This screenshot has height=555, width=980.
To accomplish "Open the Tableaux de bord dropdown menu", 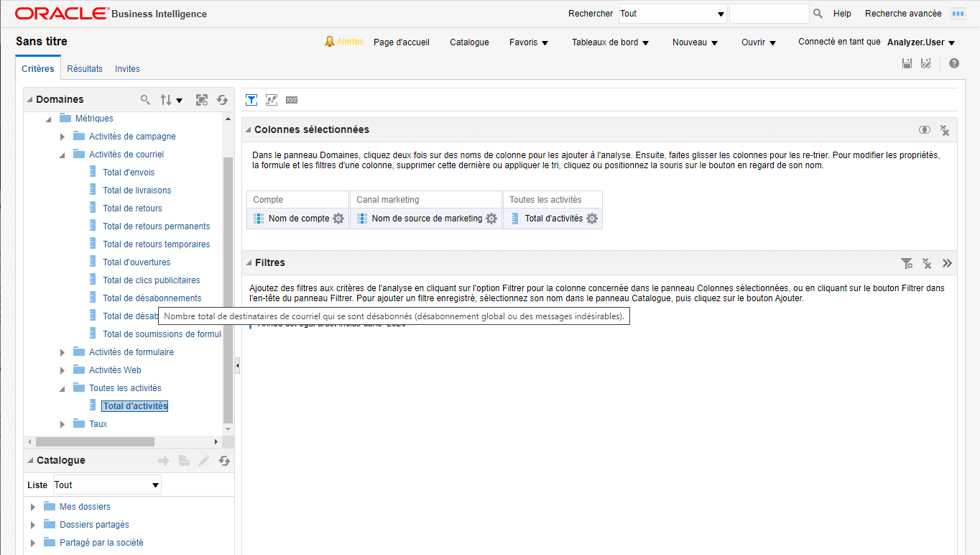I will tap(610, 42).
